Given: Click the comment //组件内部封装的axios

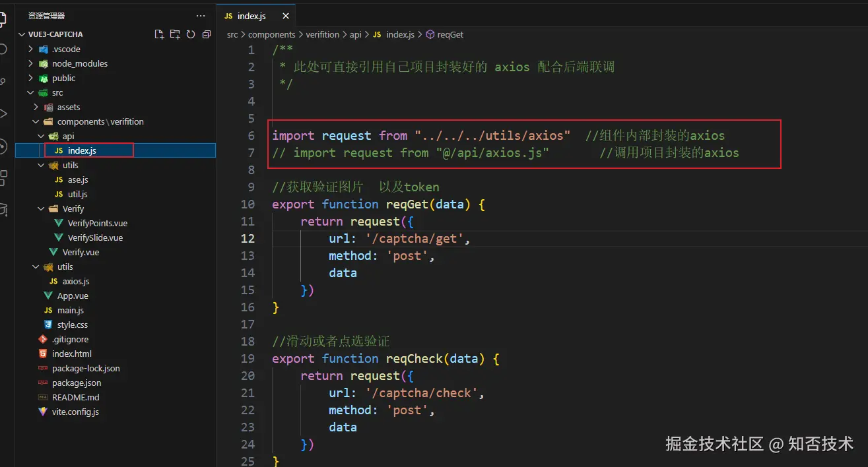Looking at the screenshot, I should click(655, 135).
